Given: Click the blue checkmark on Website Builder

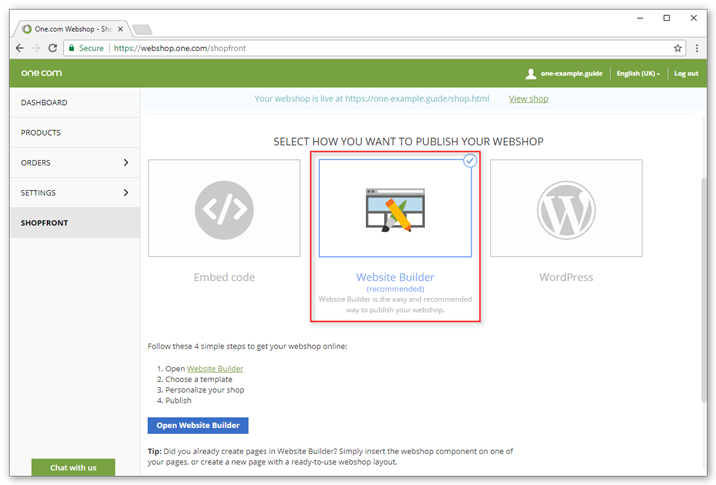Looking at the screenshot, I should pos(470,161).
